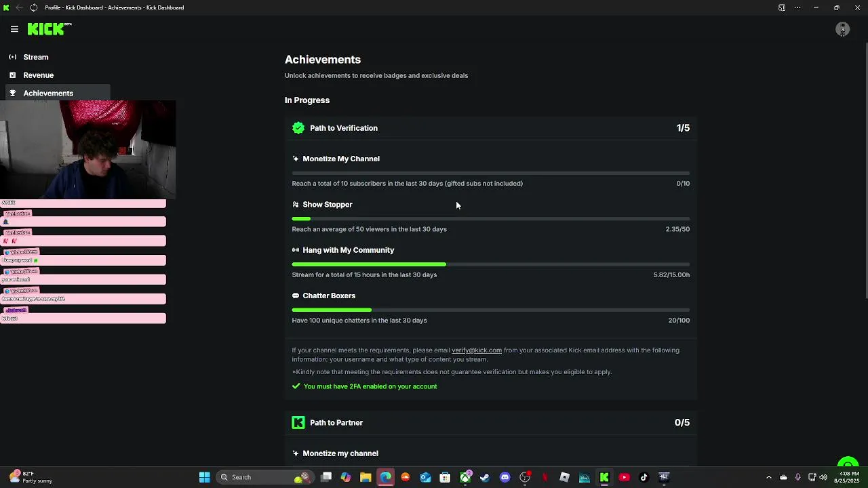The height and width of the screenshot is (488, 868).
Task: Click the Revenue chart icon in sidebar
Action: tap(12, 75)
